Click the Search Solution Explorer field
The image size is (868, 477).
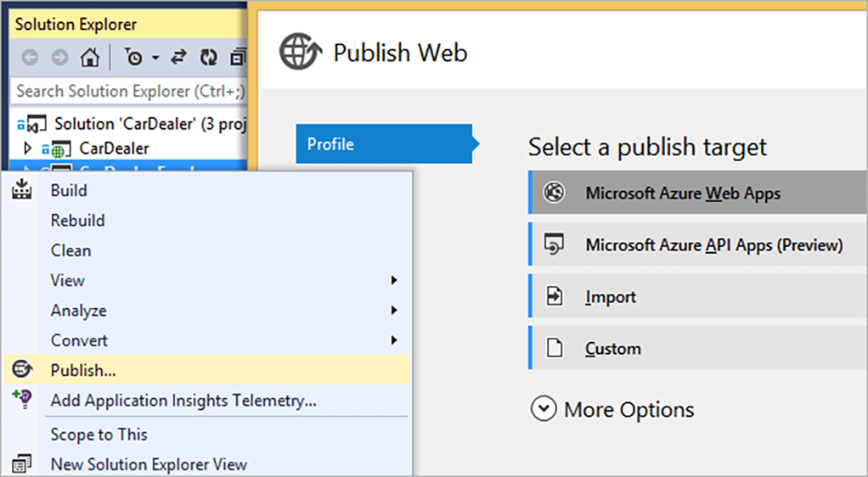pos(129,91)
